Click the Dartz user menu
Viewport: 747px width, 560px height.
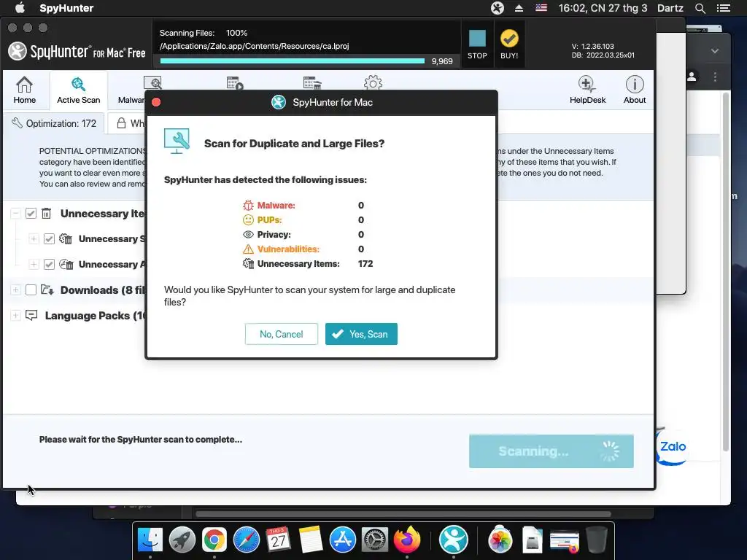click(670, 8)
